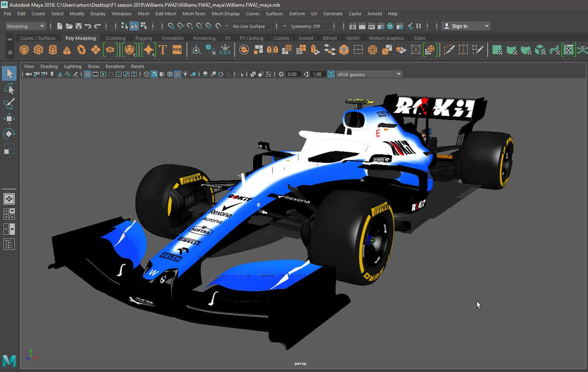Click the Save scene icon
Screen dimensions: 588x372
coord(78,26)
